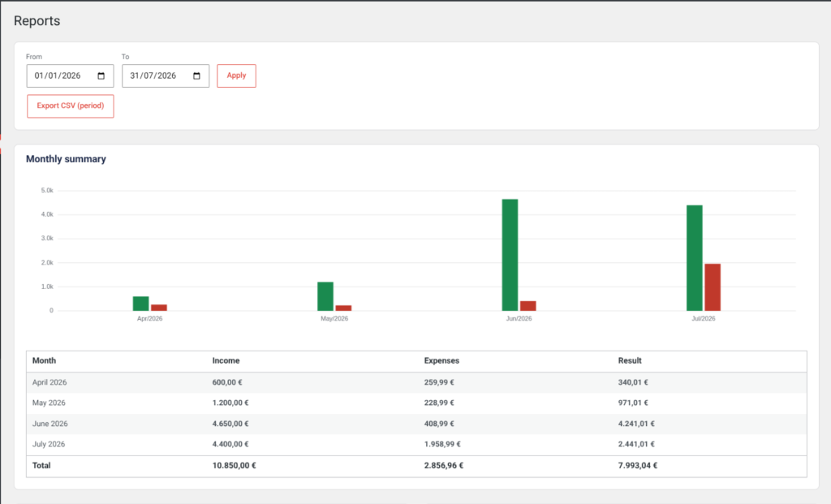Click the income value 600,00 €
This screenshot has height=504, width=831.
227,382
